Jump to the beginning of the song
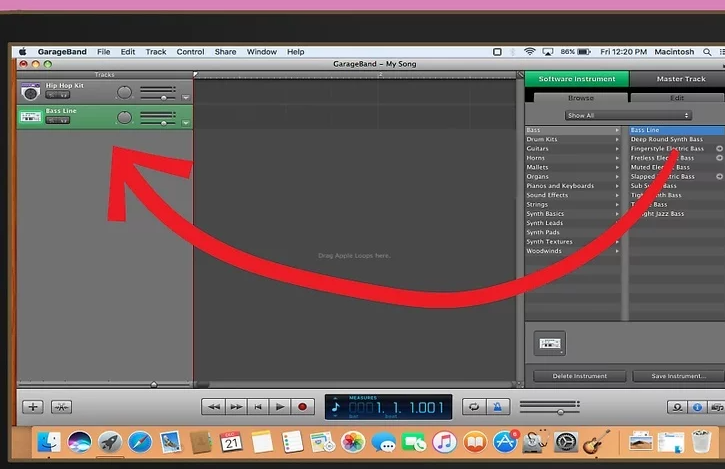Screen dimensions: 725x469 258,407
